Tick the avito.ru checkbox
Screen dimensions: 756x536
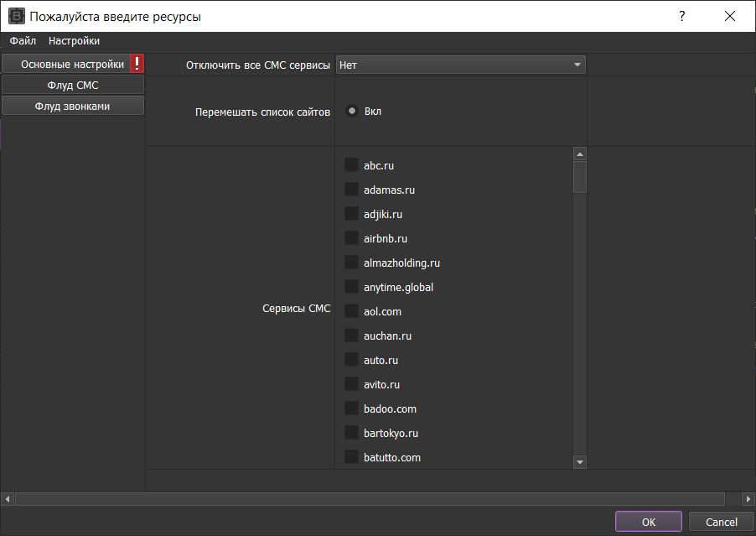click(352, 385)
